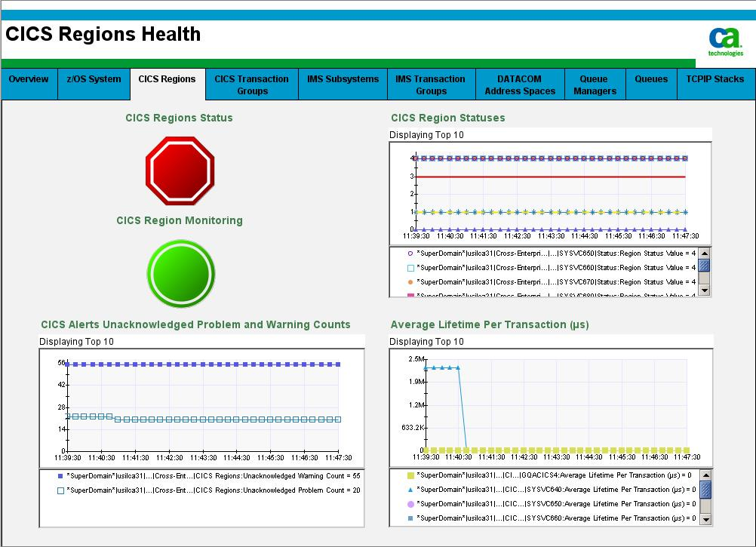The image size is (756, 547).
Task: Click Region Statuses legend scrollbar thumb
Action: pyautogui.click(x=705, y=266)
